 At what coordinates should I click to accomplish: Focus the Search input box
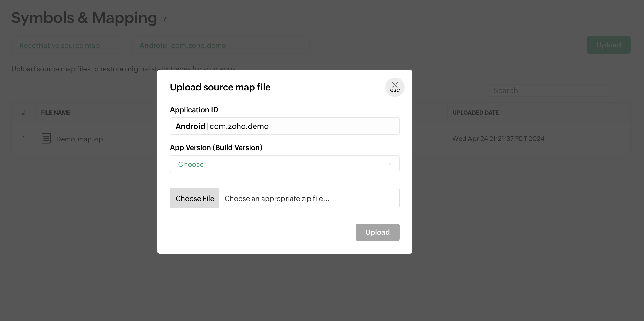tap(549, 90)
